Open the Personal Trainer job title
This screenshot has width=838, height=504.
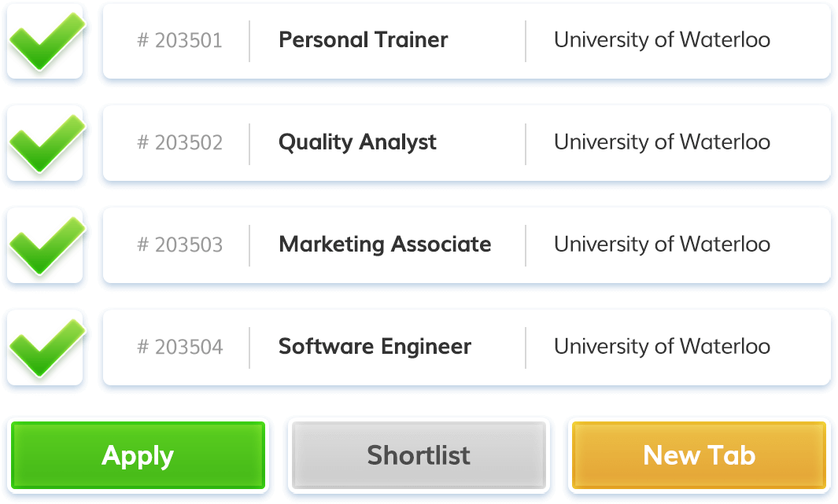pyautogui.click(x=364, y=40)
